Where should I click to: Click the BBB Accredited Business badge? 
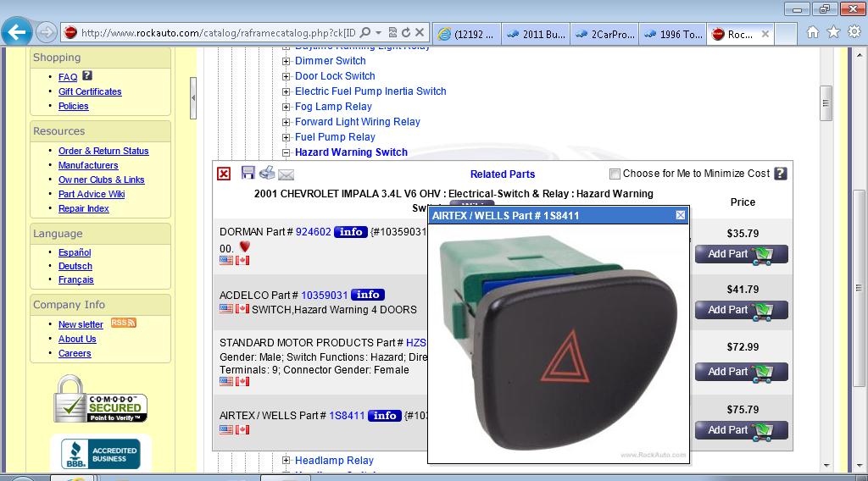(x=100, y=454)
